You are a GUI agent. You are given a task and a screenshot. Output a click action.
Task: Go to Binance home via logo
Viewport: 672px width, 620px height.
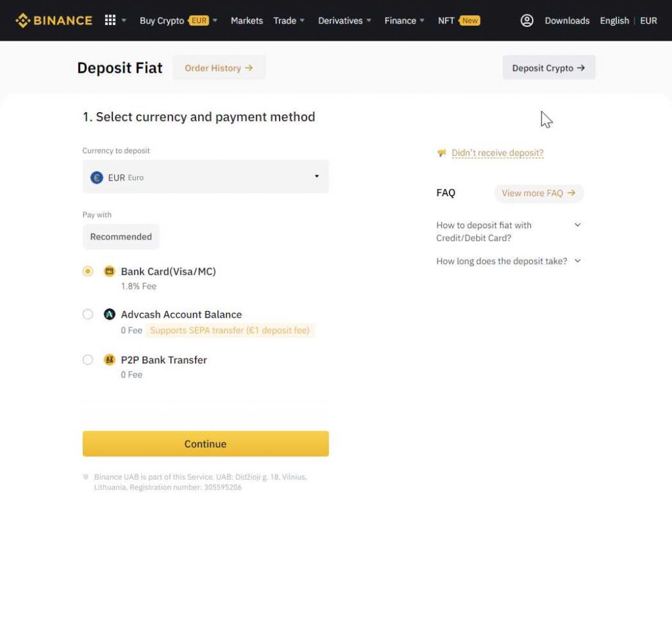(x=54, y=20)
